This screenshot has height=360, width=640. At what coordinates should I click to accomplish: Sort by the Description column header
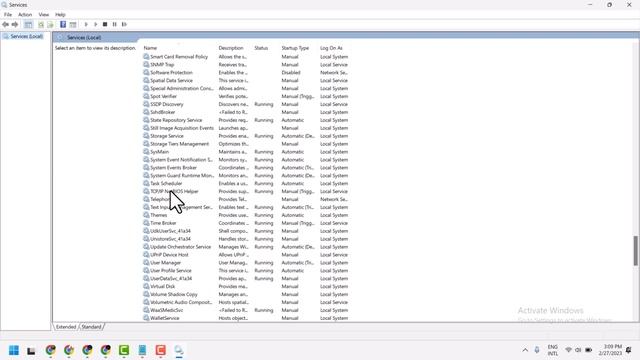(231, 48)
